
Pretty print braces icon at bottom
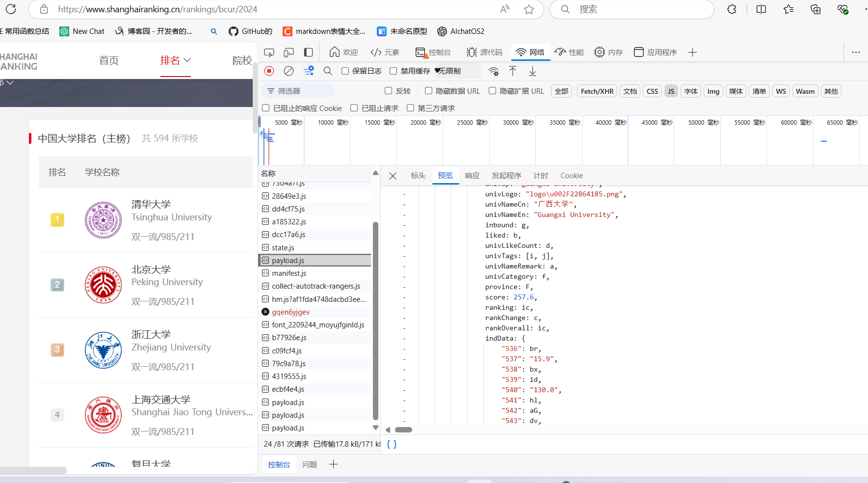[x=392, y=444]
